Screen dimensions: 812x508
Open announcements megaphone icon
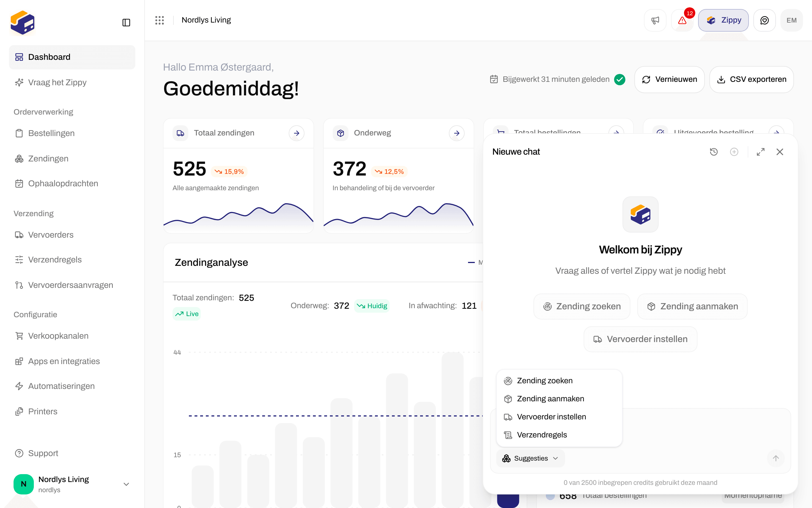655,21
